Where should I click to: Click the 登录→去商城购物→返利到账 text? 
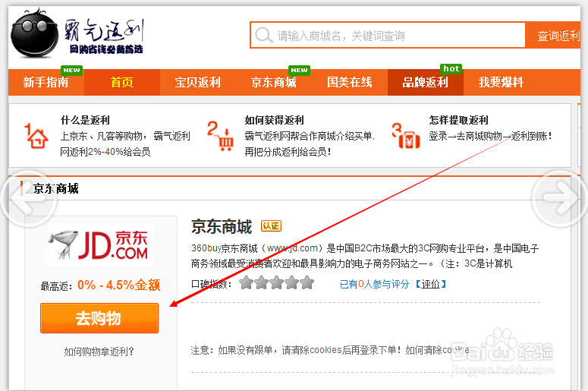point(490,136)
